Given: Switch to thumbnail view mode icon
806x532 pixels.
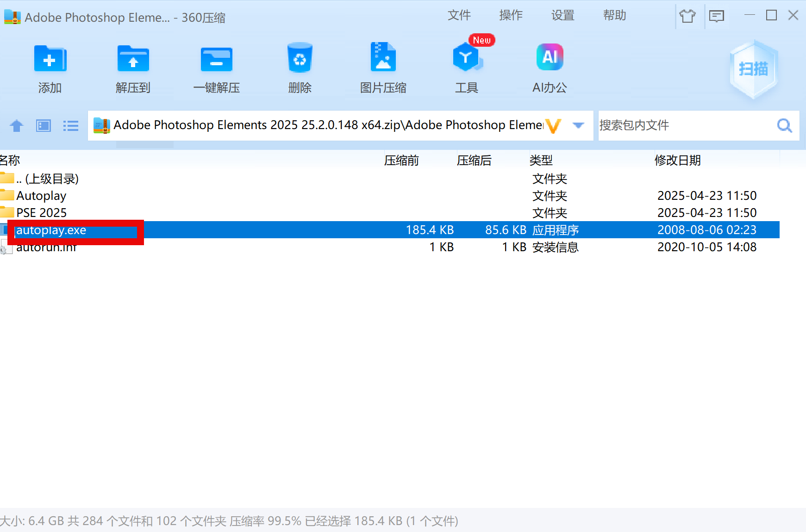Looking at the screenshot, I should 44,126.
